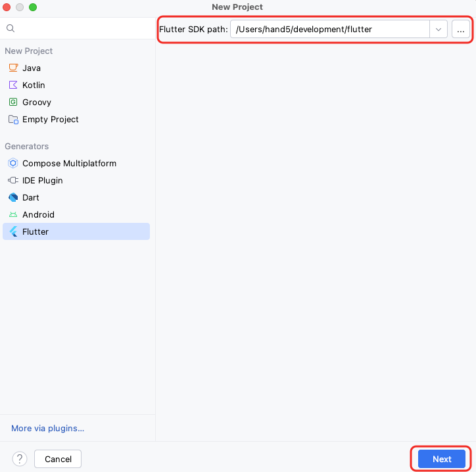Viewport: 476px width, 472px height.
Task: Open the More via plugins link
Action: click(47, 429)
